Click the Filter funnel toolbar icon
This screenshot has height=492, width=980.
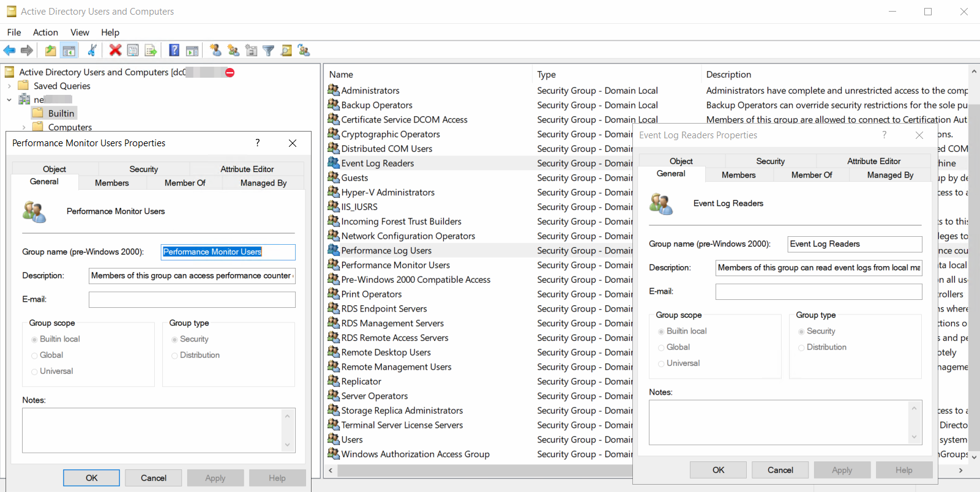[x=268, y=50]
